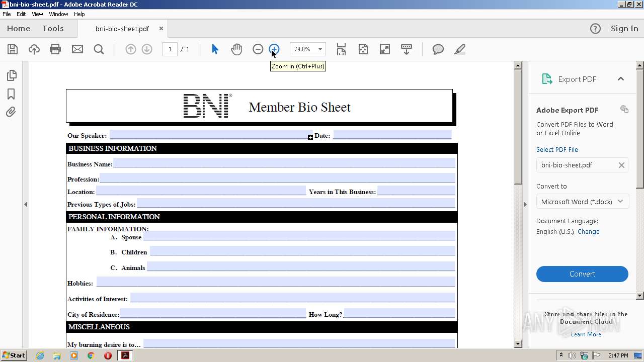Open the read mode download-arrow icon
This screenshot has height=362, width=644.
[x=406, y=49]
